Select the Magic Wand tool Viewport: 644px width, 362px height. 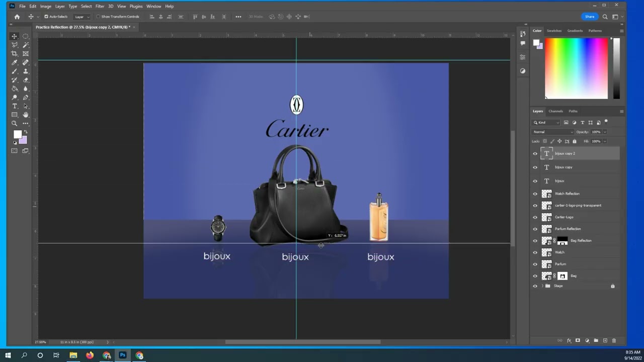pos(26,45)
